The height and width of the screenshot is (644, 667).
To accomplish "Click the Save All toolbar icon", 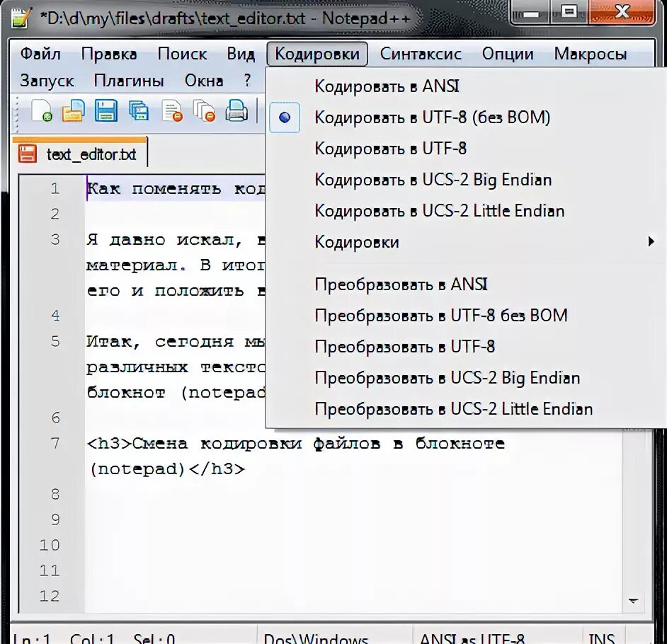I will (139, 111).
